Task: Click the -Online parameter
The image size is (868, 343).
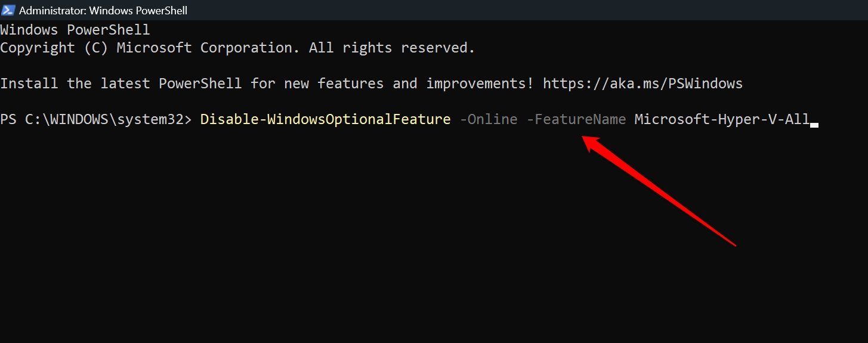Action: pos(489,119)
